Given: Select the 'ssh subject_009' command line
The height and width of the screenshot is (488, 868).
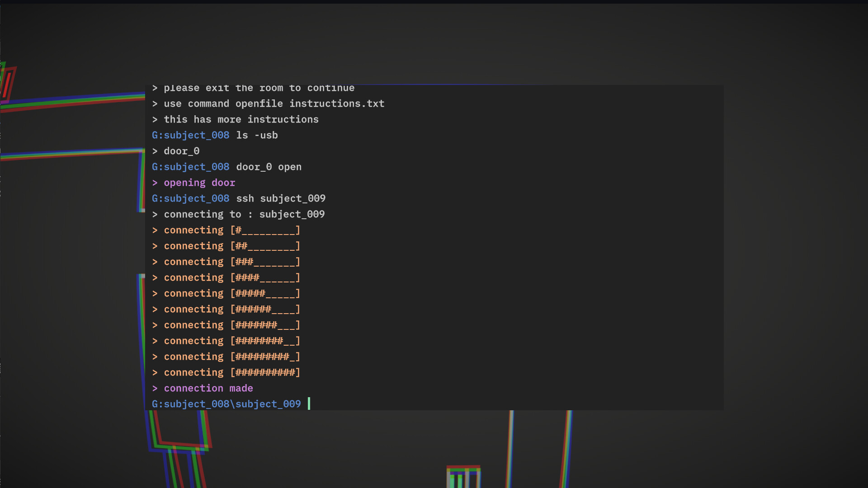Looking at the screenshot, I should tap(280, 198).
